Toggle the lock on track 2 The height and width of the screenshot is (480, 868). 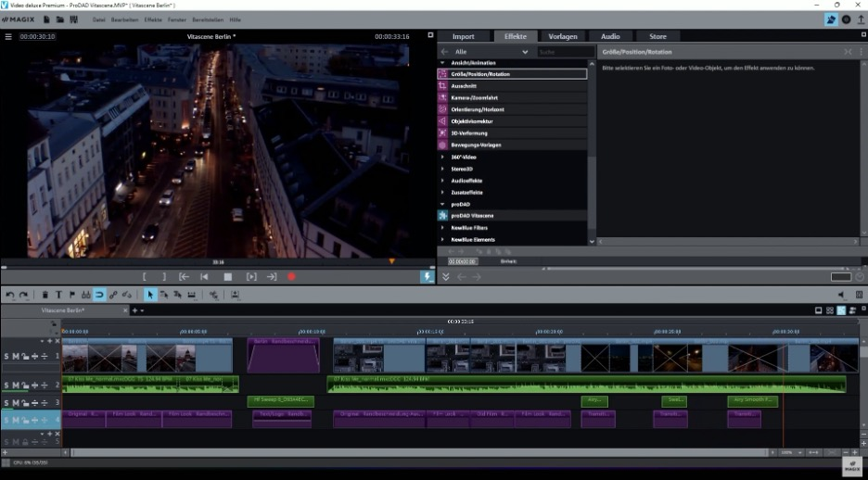[25, 385]
